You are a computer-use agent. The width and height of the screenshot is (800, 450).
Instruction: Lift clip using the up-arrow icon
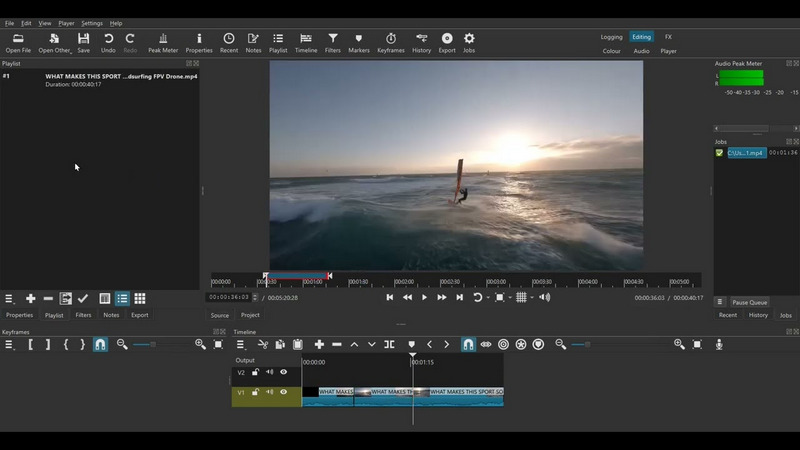coord(354,344)
